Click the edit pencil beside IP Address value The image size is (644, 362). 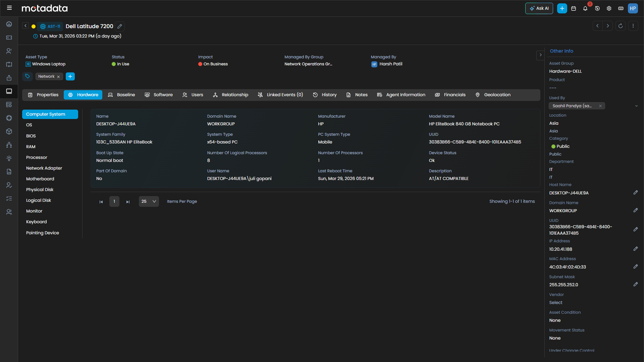click(636, 249)
